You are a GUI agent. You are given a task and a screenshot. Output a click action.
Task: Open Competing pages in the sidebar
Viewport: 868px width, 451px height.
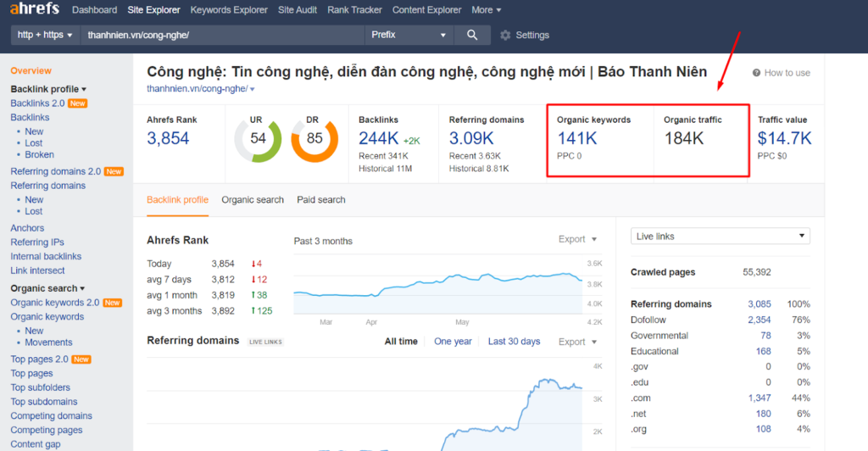pos(47,430)
